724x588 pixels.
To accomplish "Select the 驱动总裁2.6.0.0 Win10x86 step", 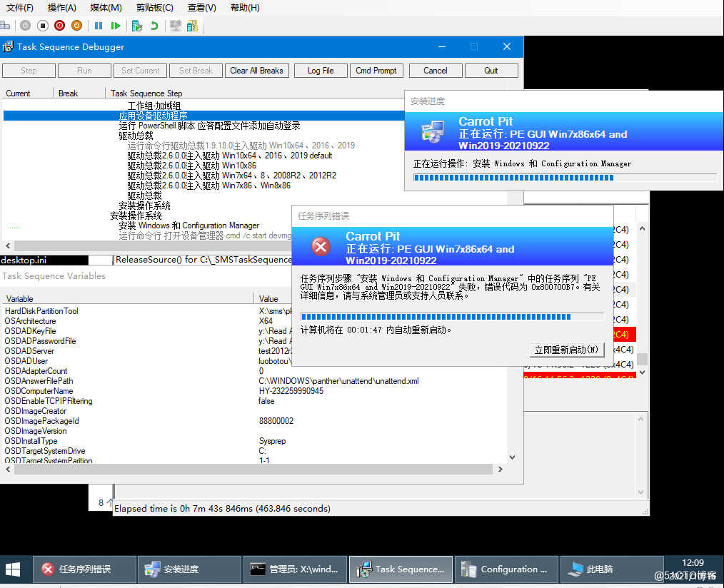I will pyautogui.click(x=191, y=166).
